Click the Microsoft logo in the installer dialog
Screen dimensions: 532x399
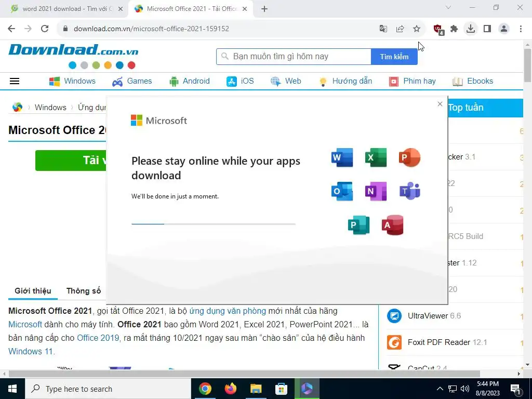pyautogui.click(x=159, y=121)
